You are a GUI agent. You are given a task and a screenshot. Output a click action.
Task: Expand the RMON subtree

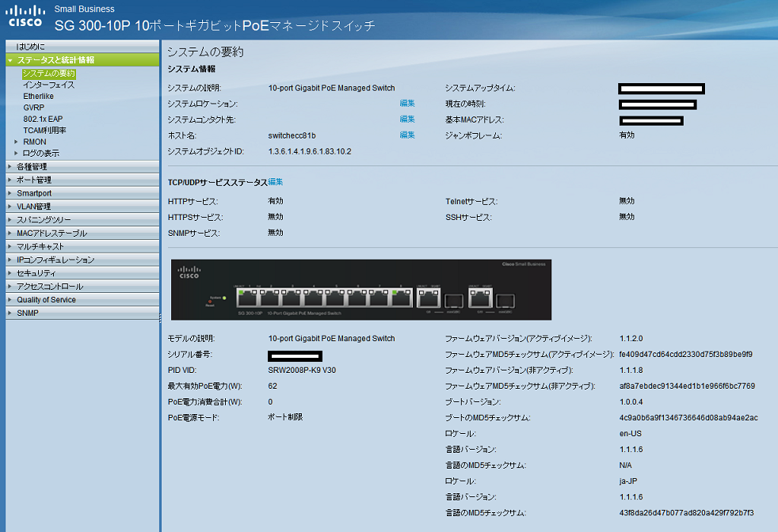[16, 142]
